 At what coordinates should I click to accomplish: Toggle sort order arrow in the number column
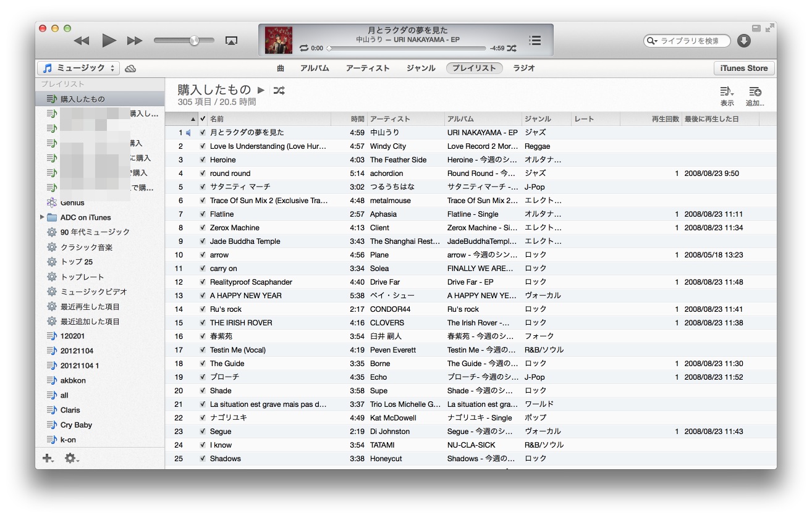(192, 119)
